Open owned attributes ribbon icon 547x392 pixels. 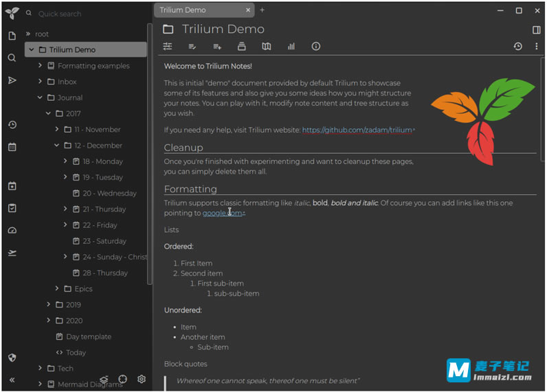192,47
